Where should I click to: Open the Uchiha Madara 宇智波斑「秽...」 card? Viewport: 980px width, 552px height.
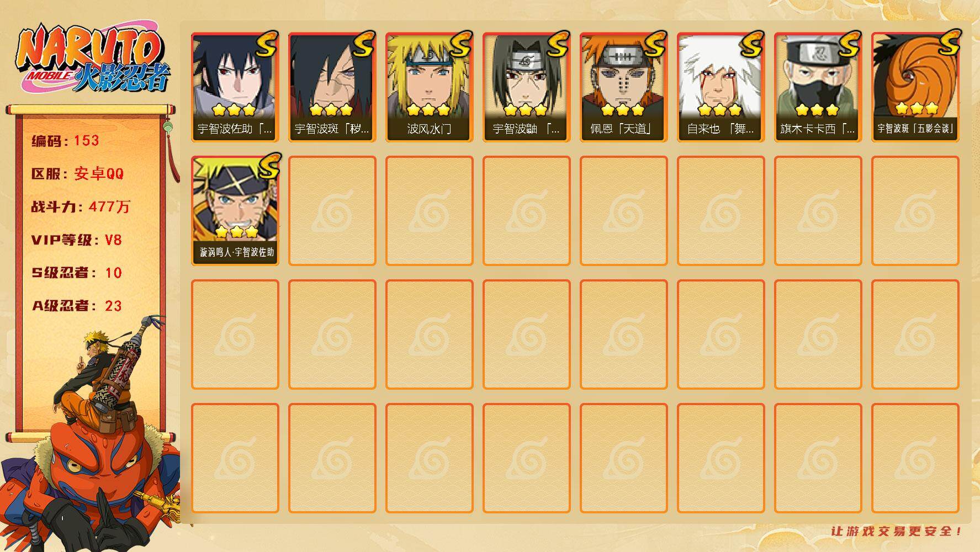[x=332, y=87]
